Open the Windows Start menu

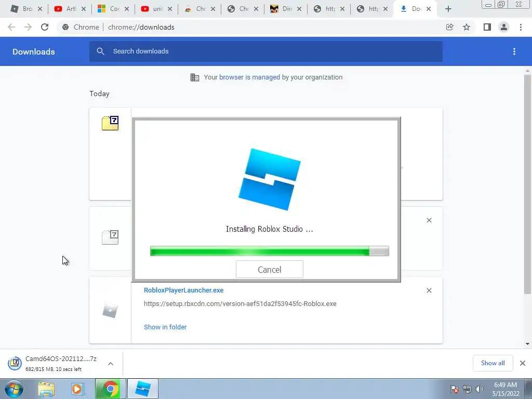pos(14,389)
